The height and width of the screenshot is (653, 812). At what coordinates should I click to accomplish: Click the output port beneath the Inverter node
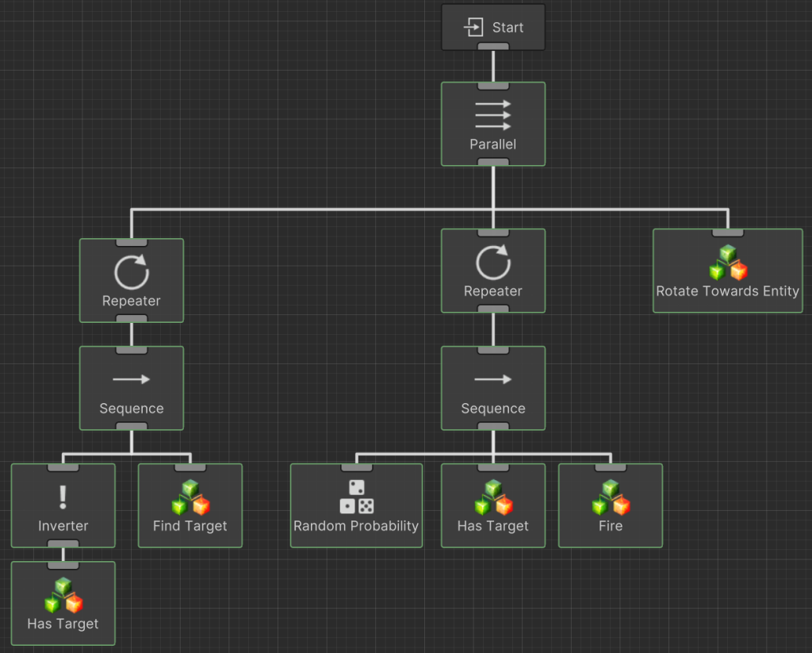point(63,544)
